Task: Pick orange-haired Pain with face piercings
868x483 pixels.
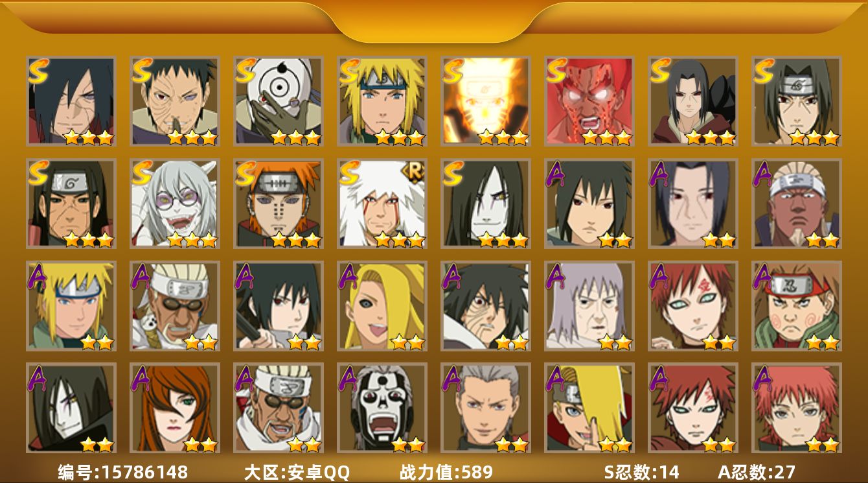Action: [x=279, y=204]
